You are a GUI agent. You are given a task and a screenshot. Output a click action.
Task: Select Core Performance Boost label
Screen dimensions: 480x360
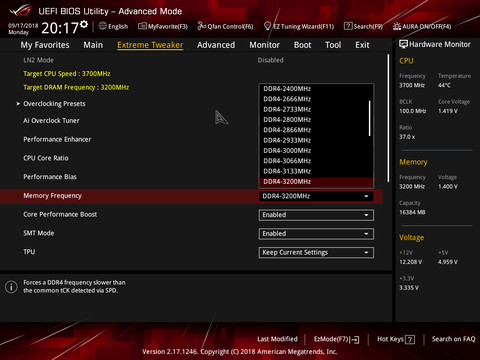click(60, 214)
